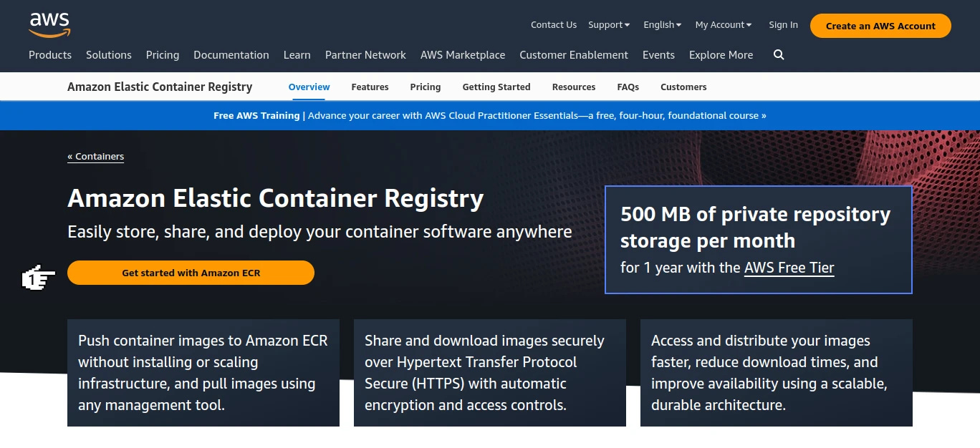Click the 'Access and distribute your images' card
Screen dimensions: 980x448
[777, 373]
